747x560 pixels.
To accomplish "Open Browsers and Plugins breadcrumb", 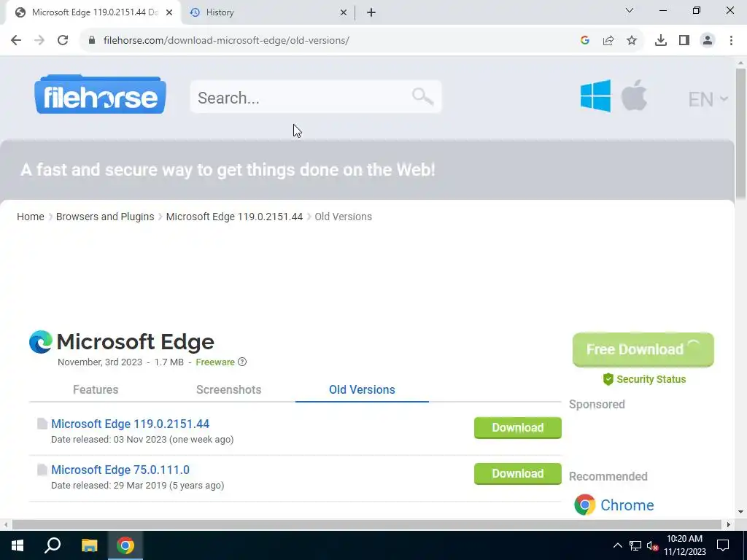I will 105,217.
